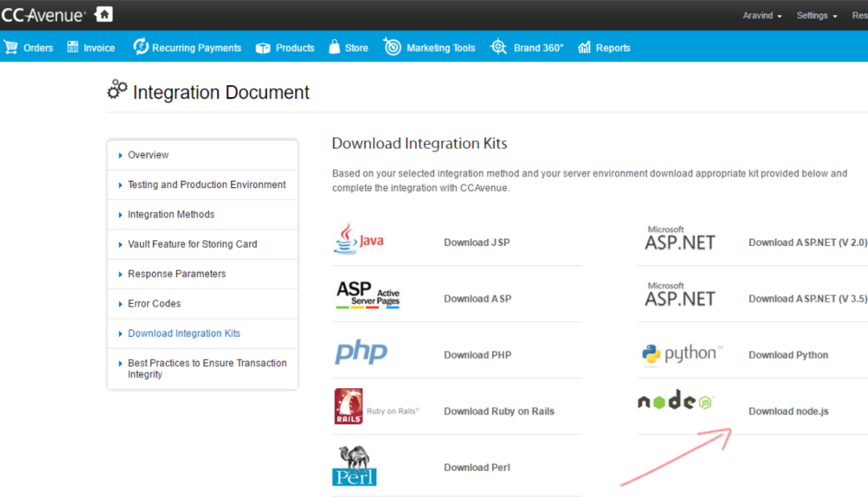Click the Recurring Payments cycle icon

(x=140, y=47)
